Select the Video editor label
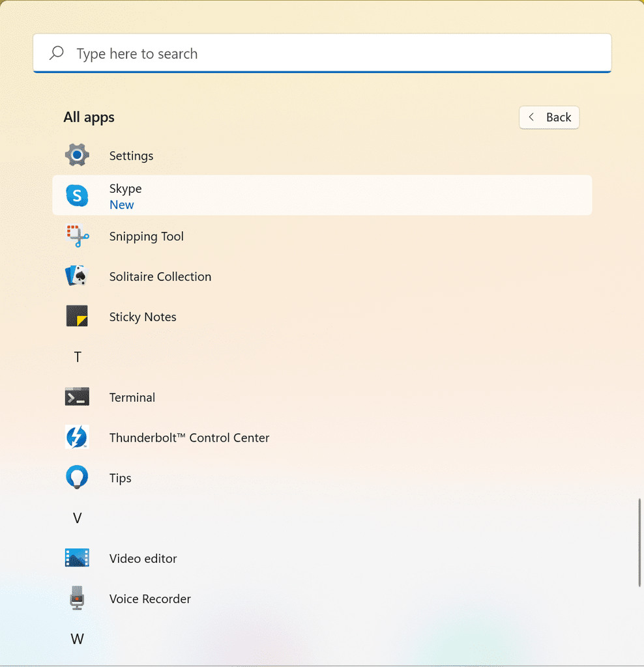Viewport: 644px width, 667px height. (x=143, y=558)
